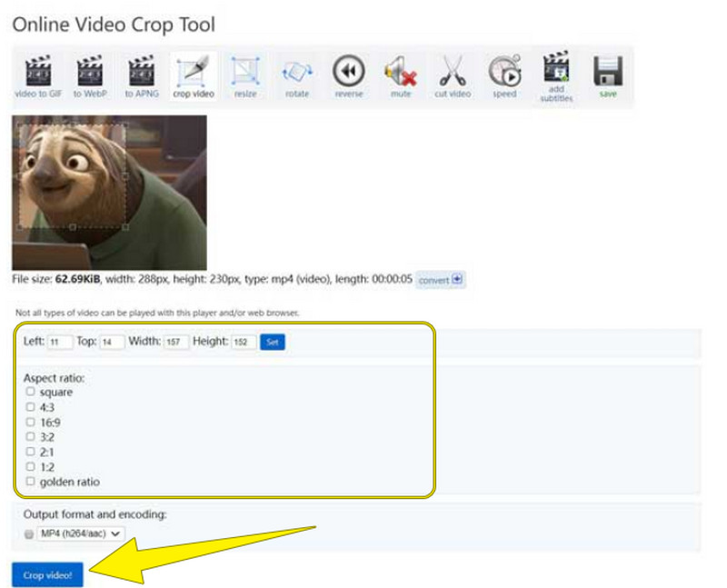Click the Width input field
The height and width of the screenshot is (588, 727).
pos(178,342)
